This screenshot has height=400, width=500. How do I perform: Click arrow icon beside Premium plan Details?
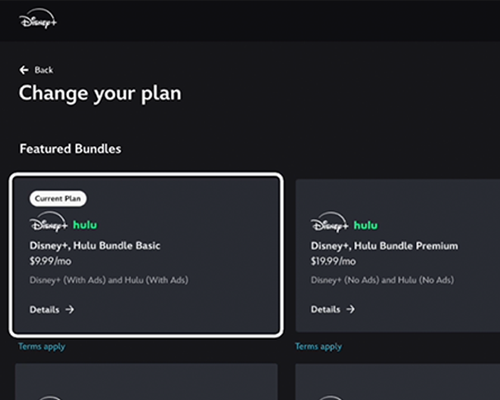point(350,309)
